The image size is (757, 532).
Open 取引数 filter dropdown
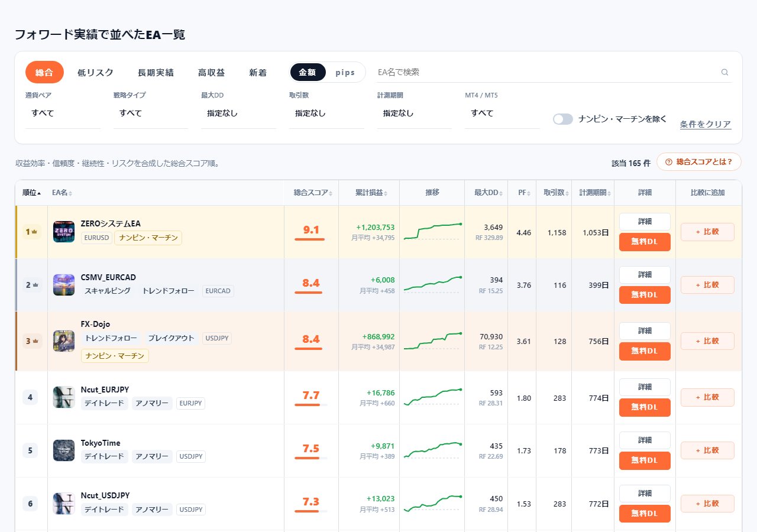pyautogui.click(x=326, y=113)
